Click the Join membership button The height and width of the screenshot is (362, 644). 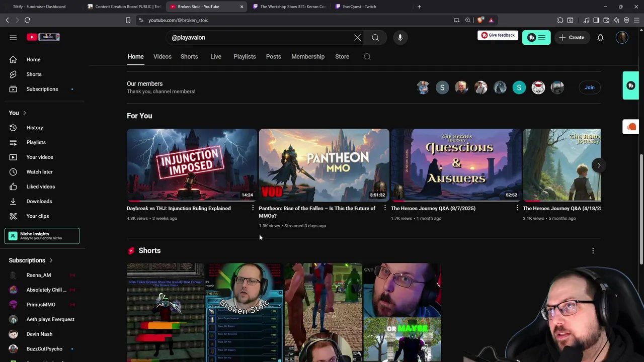[589, 87]
